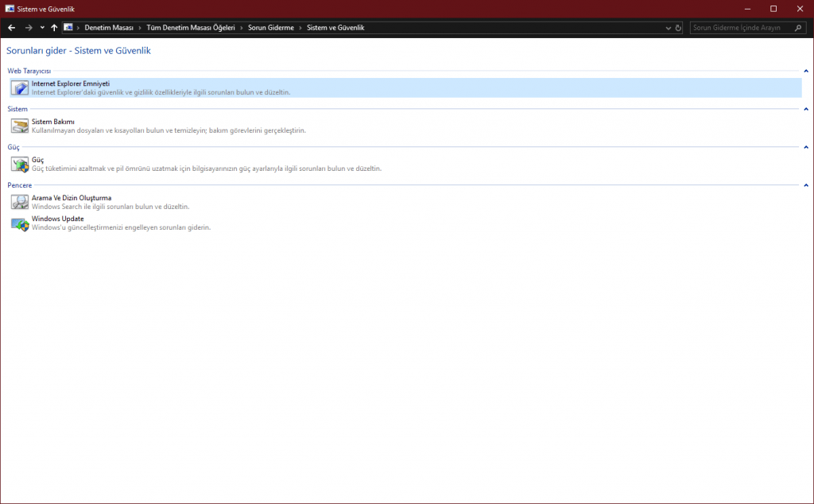Image resolution: width=814 pixels, height=504 pixels.
Task: Go forward with the right arrow
Action: coord(29,28)
